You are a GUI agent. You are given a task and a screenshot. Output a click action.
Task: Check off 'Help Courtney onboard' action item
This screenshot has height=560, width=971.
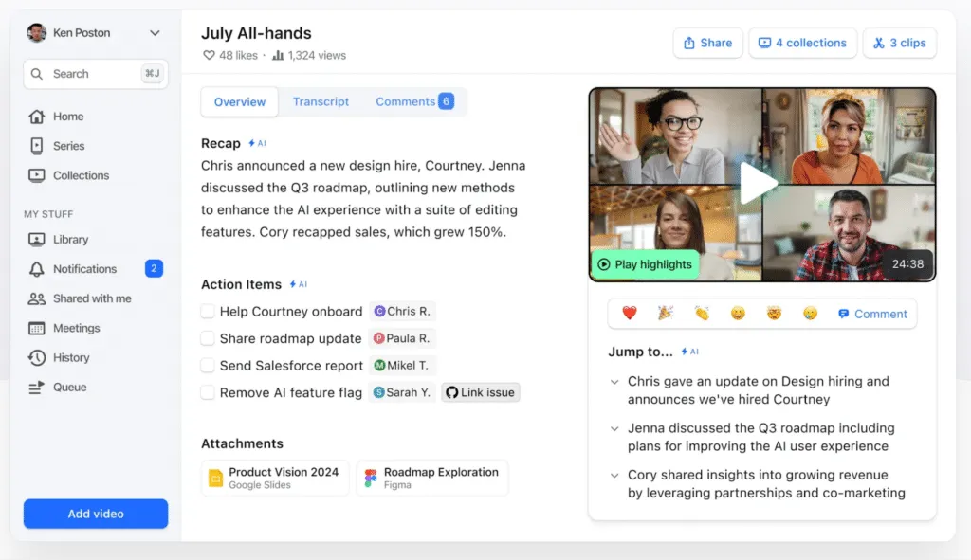(205, 311)
